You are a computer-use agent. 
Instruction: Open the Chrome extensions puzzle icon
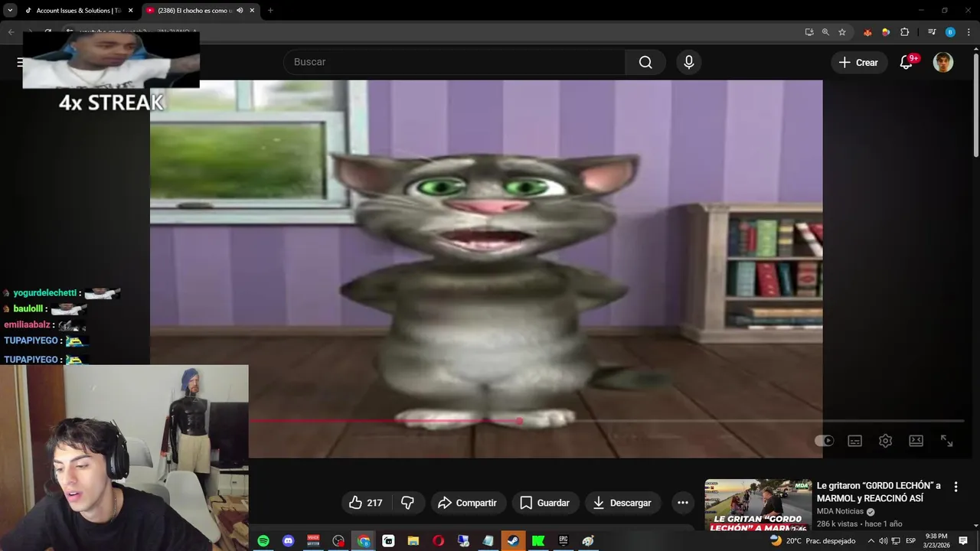pyautogui.click(x=904, y=32)
